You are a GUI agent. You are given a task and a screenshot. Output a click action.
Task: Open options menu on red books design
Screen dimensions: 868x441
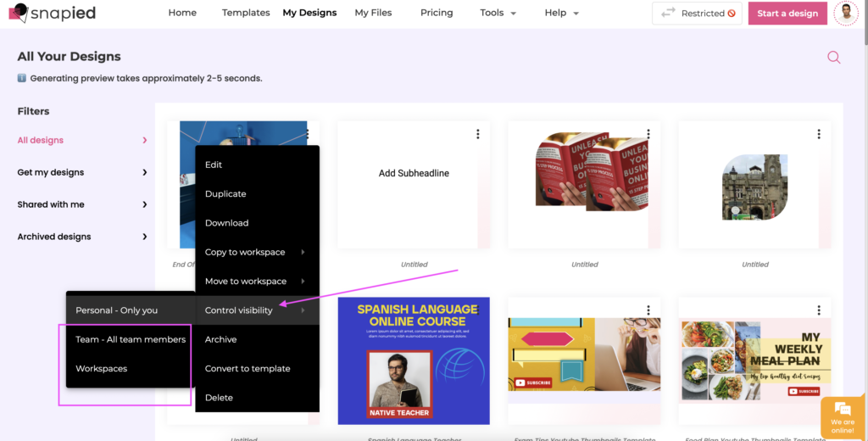pos(648,134)
